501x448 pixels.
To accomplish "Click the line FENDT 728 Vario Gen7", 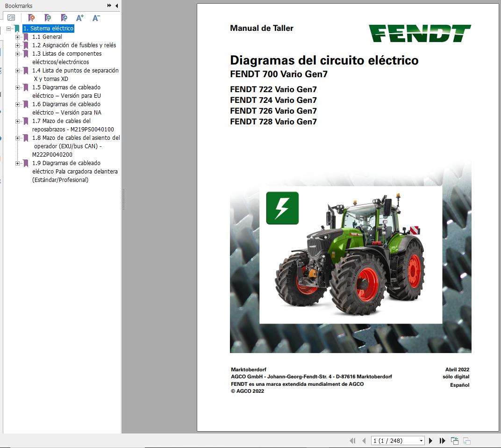I will [273, 122].
